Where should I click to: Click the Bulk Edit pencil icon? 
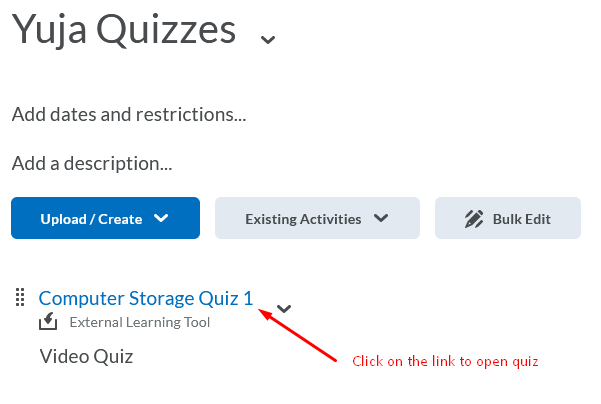(x=474, y=219)
